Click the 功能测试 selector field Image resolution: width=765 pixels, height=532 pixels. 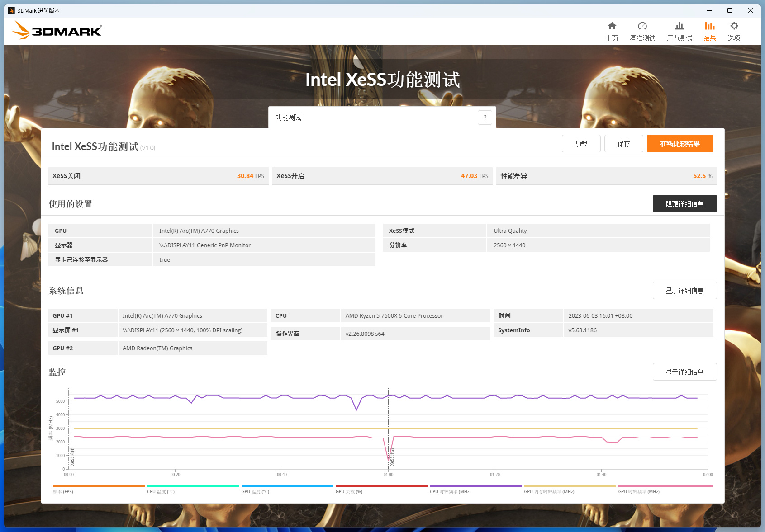[x=382, y=118]
